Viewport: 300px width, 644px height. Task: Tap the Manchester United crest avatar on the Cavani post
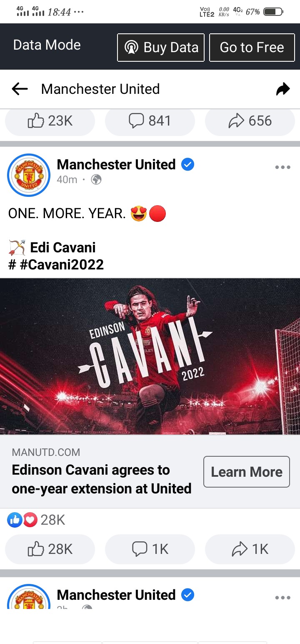coord(29,175)
